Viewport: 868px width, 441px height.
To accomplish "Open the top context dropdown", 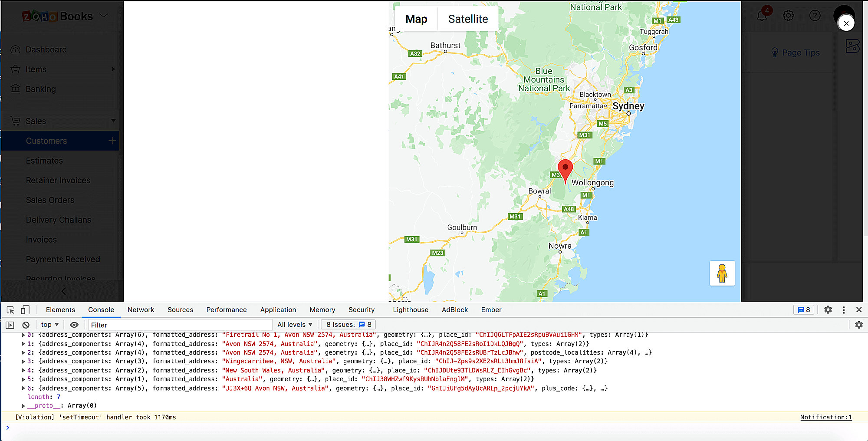I will point(50,325).
